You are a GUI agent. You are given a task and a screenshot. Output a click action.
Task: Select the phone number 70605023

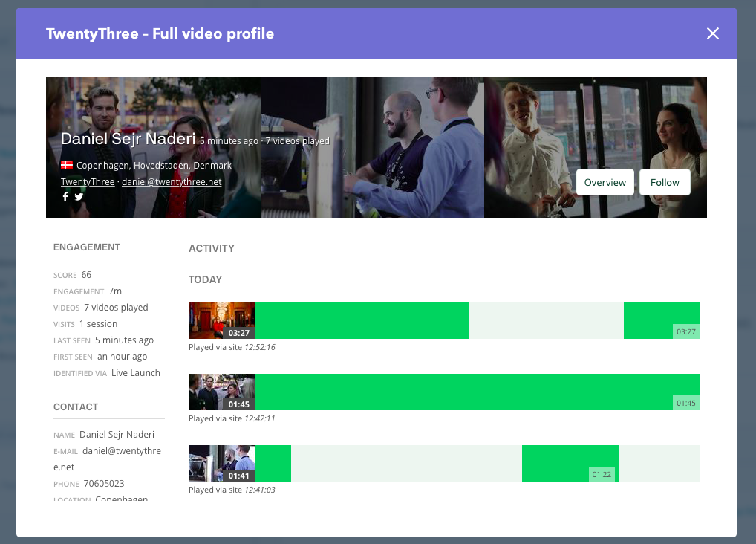point(104,484)
